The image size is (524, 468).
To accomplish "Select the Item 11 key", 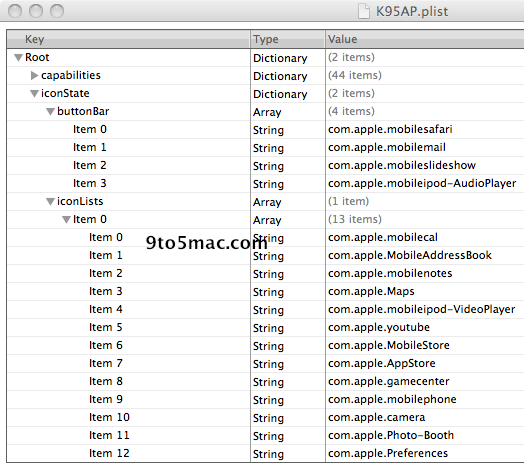I will (x=109, y=436).
